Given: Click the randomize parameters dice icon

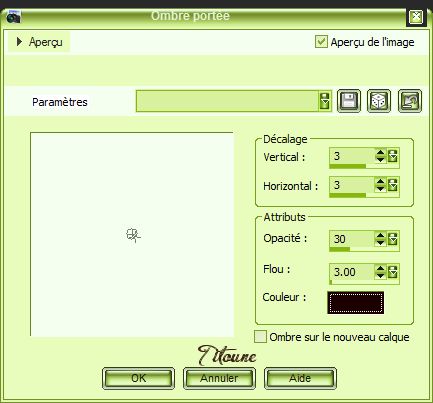Looking at the screenshot, I should point(379,101).
